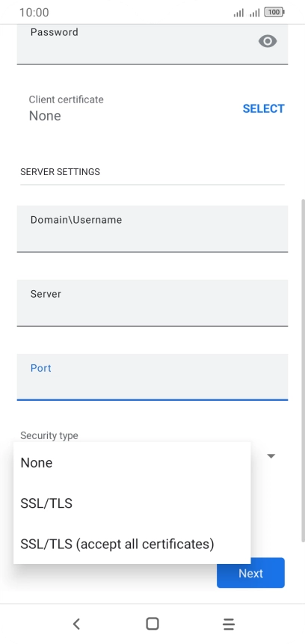Tap the battery indicator in status bar
The image size is (305, 644).
point(274,12)
